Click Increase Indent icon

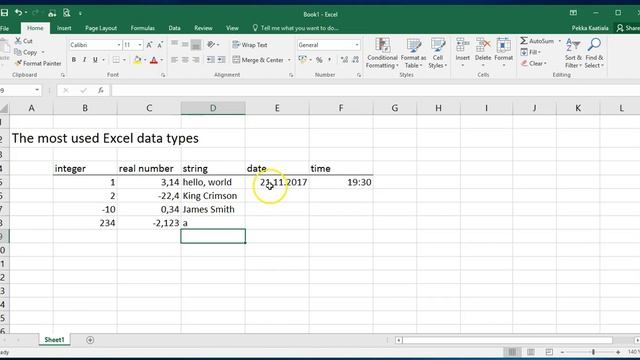point(221,60)
